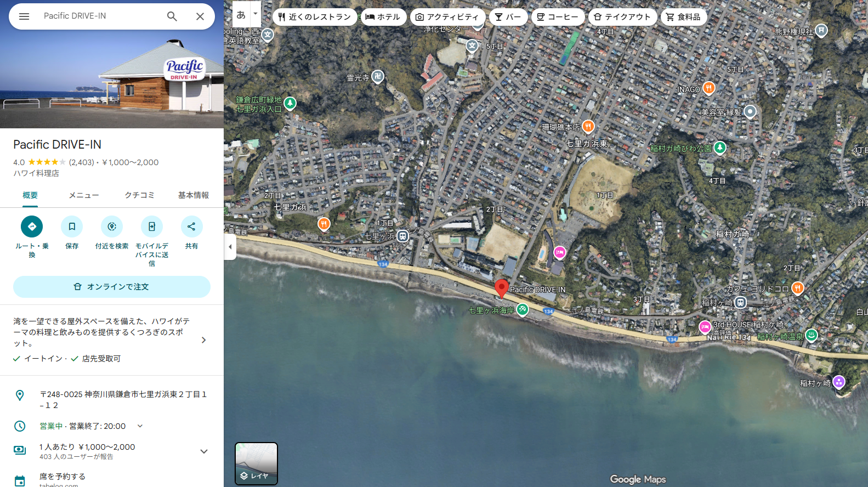Image resolution: width=868 pixels, height=487 pixels.
Task: Click the 共有 share icon
Action: coord(191,226)
